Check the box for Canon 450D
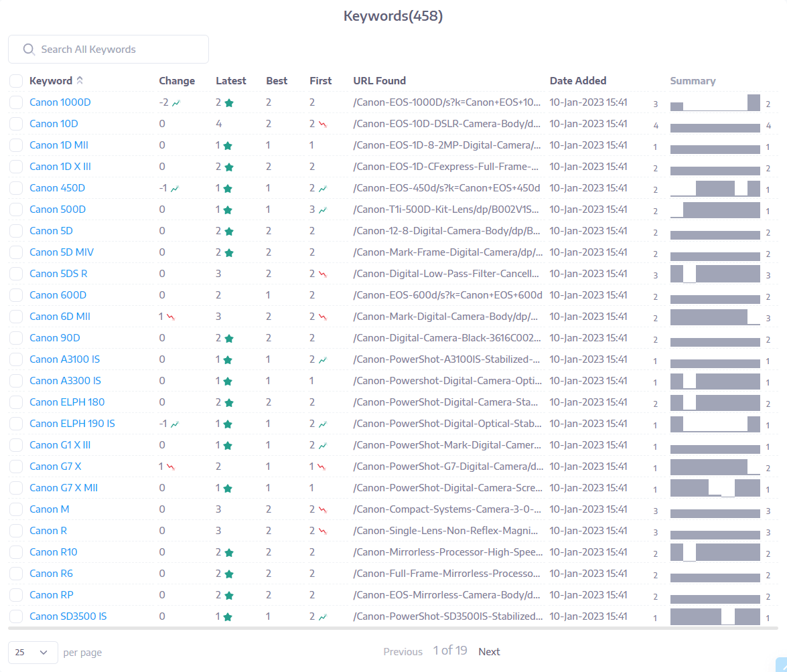This screenshot has width=787, height=672. tap(16, 188)
